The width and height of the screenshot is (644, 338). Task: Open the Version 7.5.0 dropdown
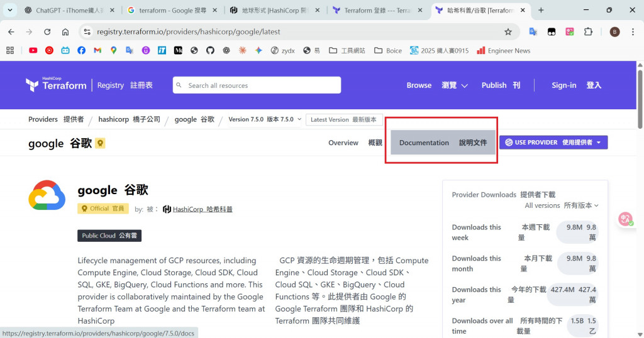pyautogui.click(x=265, y=119)
